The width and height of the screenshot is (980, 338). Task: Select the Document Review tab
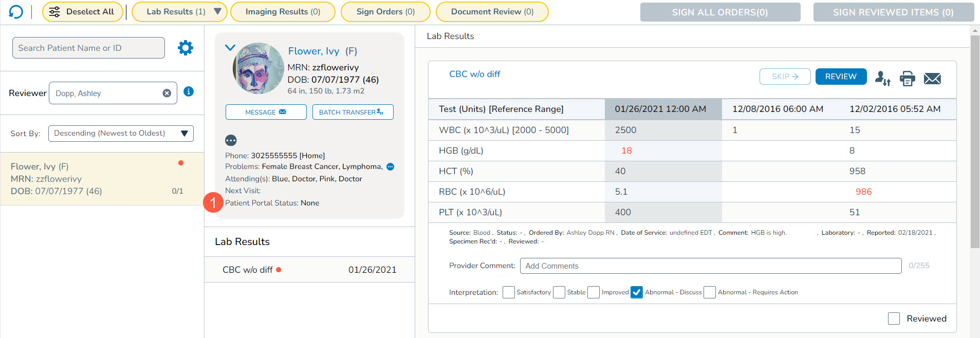[492, 12]
